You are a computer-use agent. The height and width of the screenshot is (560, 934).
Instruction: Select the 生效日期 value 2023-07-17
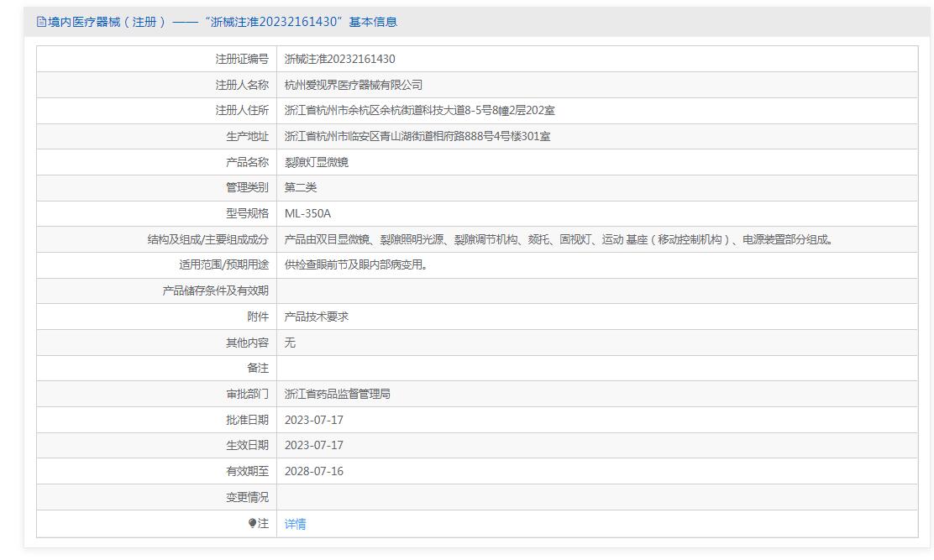(314, 445)
